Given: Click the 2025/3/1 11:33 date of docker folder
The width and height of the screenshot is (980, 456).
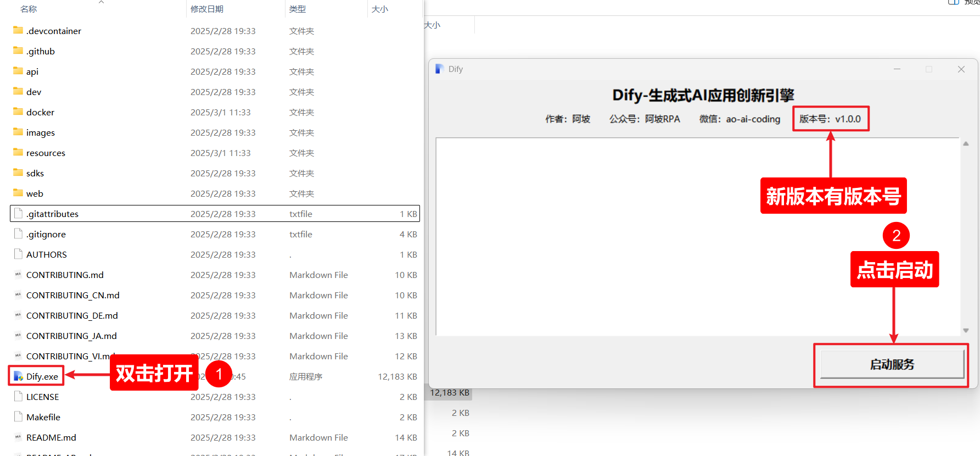Looking at the screenshot, I should (x=221, y=112).
